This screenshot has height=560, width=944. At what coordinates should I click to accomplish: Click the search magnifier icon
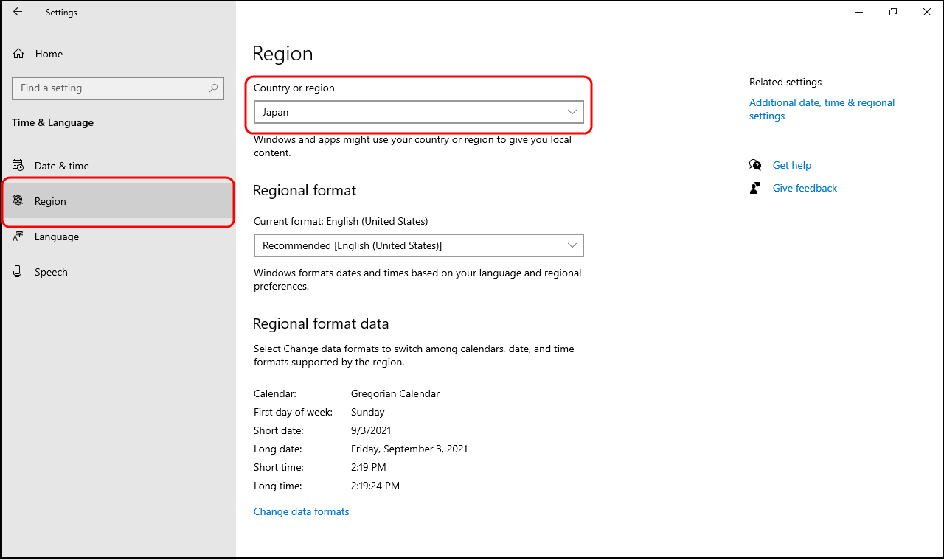pos(213,88)
